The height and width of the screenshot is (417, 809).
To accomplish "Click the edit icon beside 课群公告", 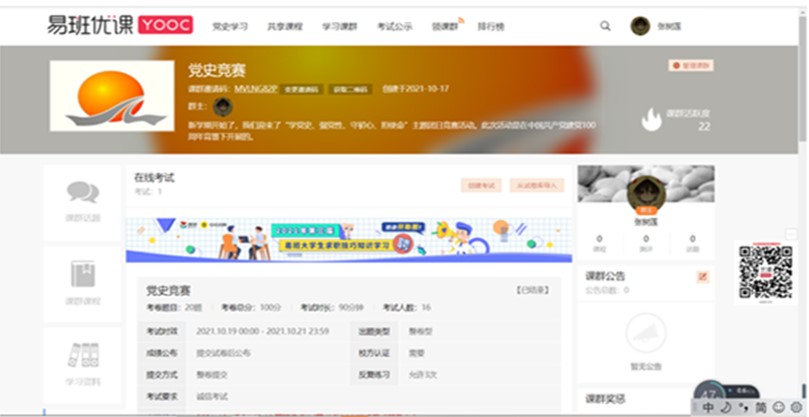I will [x=702, y=276].
